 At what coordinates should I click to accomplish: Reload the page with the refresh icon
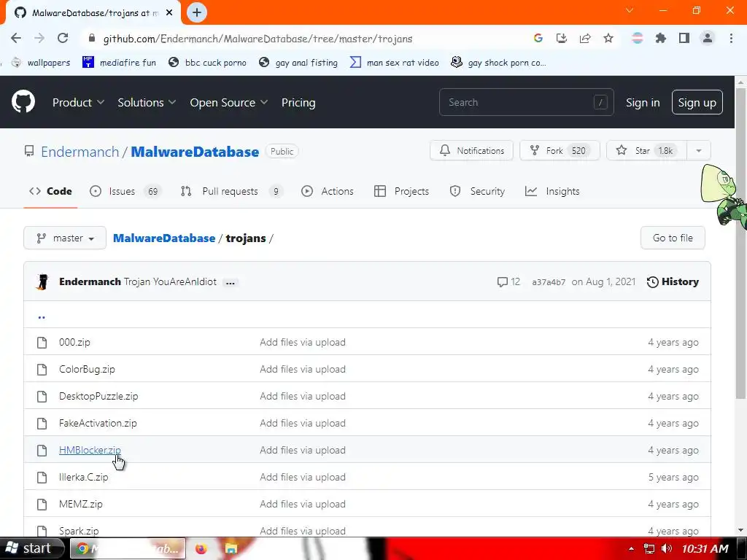(63, 38)
